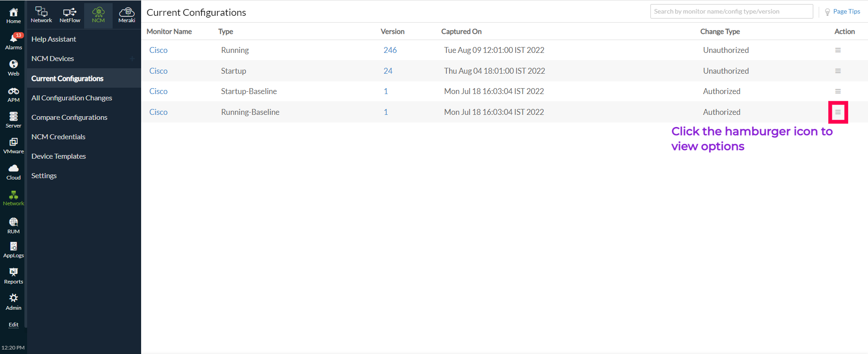Click Page Tips link

tap(846, 12)
